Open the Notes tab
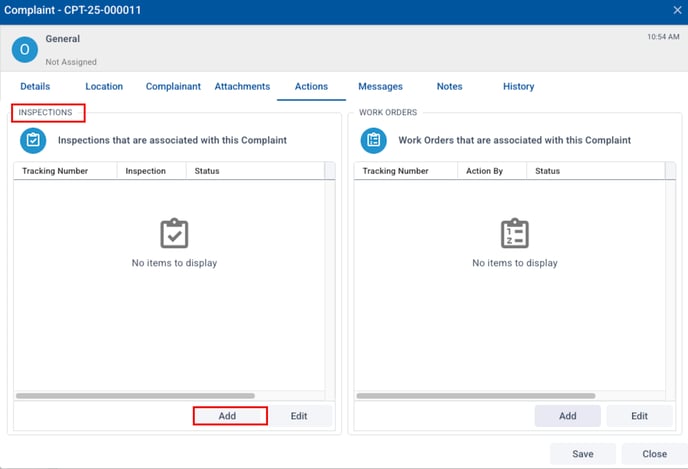This screenshot has height=469, width=688. [x=449, y=87]
